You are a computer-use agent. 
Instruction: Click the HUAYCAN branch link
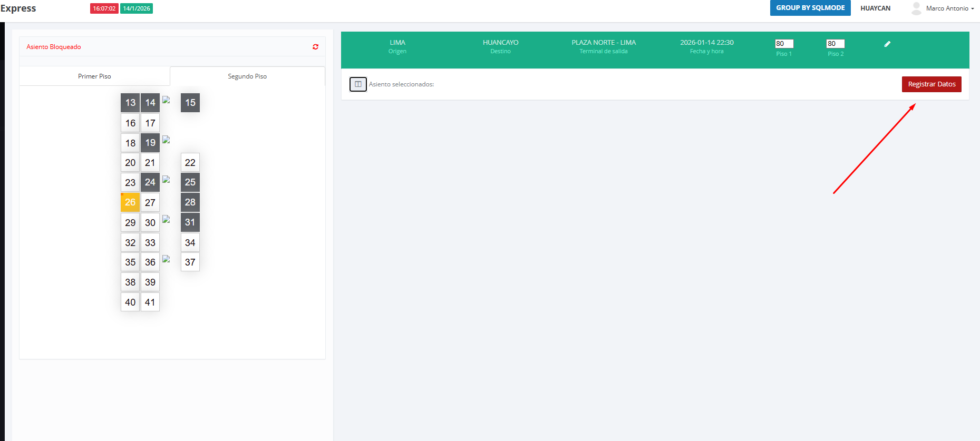coord(875,8)
